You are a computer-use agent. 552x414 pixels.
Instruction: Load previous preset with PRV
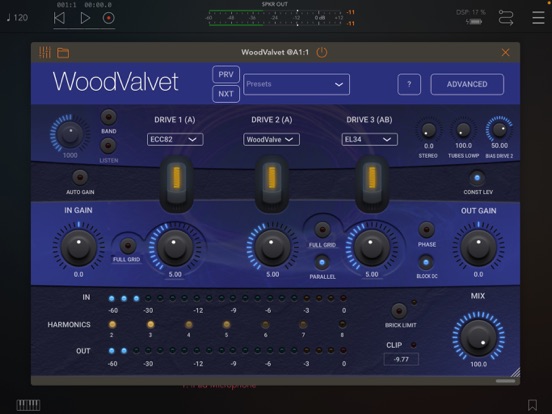(x=226, y=75)
